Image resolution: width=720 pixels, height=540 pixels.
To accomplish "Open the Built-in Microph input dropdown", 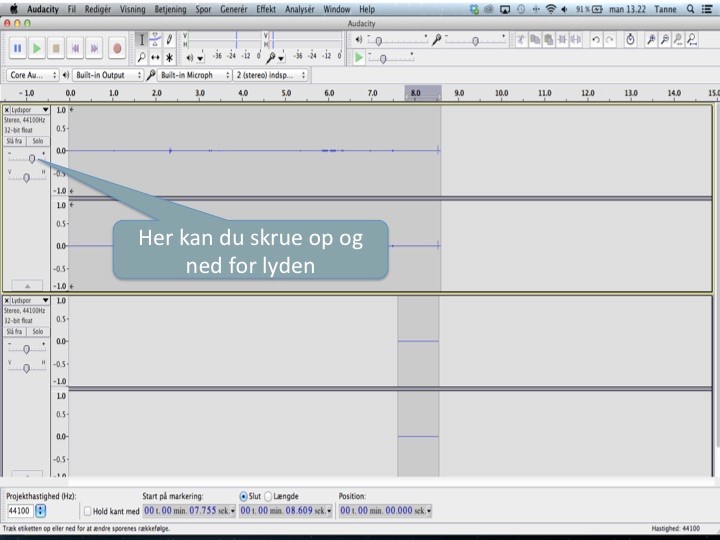I will tap(190, 75).
